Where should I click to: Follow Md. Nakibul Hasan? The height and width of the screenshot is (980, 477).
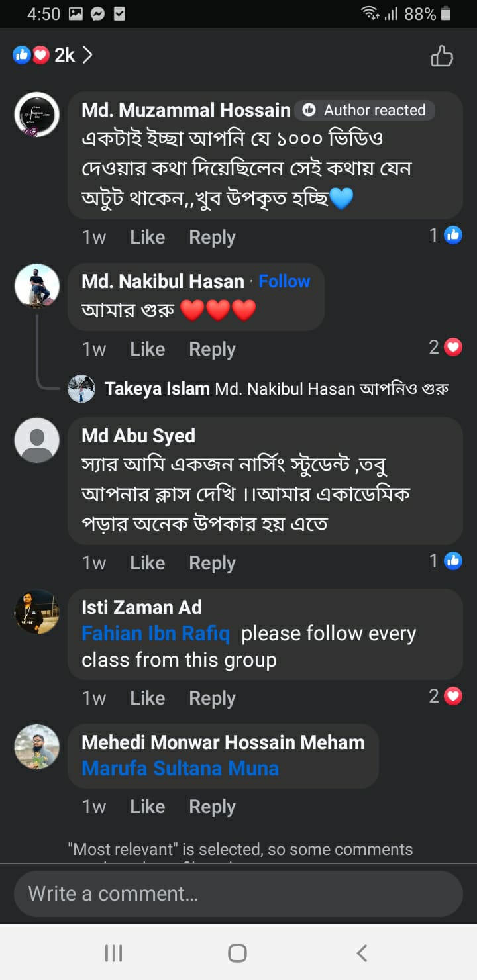[284, 281]
